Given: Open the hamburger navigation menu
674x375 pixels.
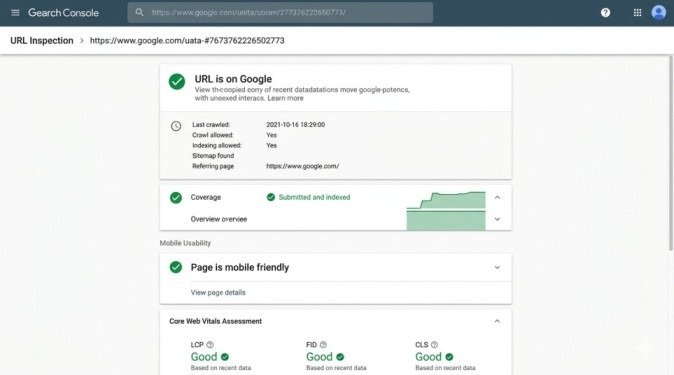Looking at the screenshot, I should pyautogui.click(x=15, y=12).
